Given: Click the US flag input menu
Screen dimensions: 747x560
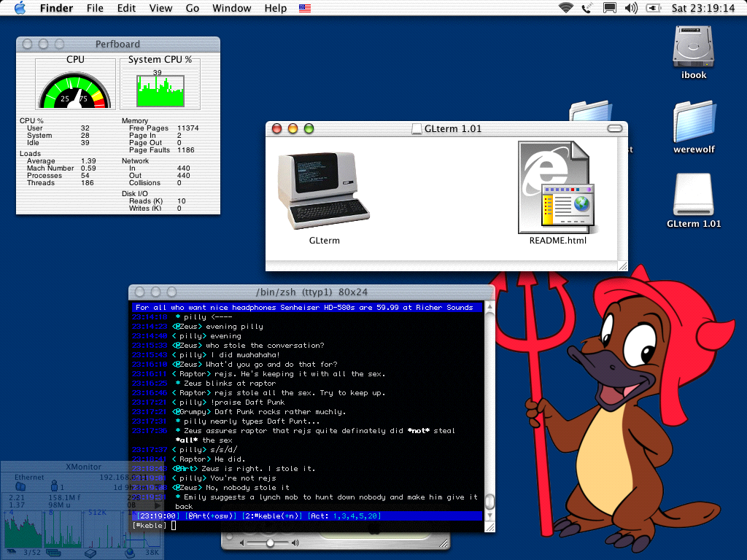Looking at the screenshot, I should coord(305,8).
